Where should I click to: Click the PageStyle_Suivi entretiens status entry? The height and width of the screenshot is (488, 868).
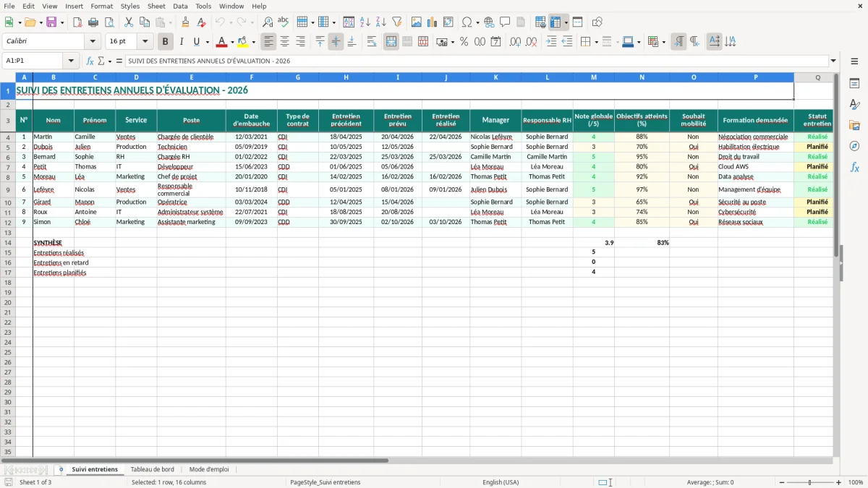[x=325, y=482]
